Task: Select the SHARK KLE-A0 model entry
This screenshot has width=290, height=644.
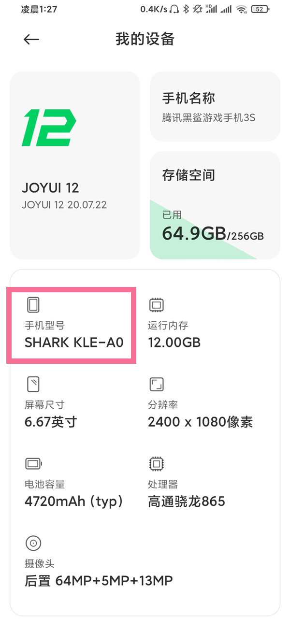Action: pos(74,343)
